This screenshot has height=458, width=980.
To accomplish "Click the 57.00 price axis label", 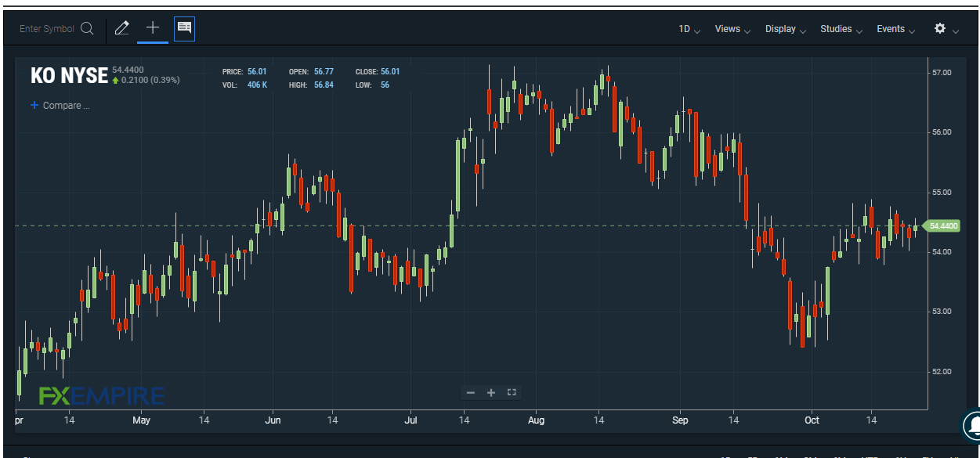I will [942, 73].
